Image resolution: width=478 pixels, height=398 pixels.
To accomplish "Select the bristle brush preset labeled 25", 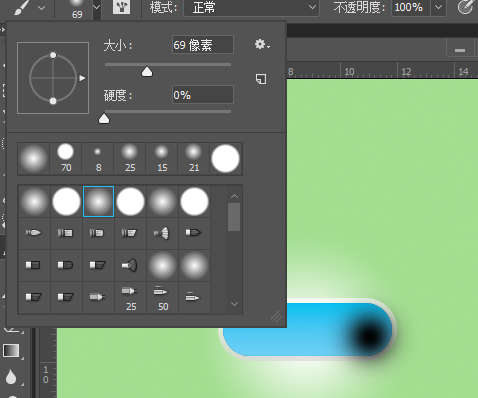I will pos(130,298).
